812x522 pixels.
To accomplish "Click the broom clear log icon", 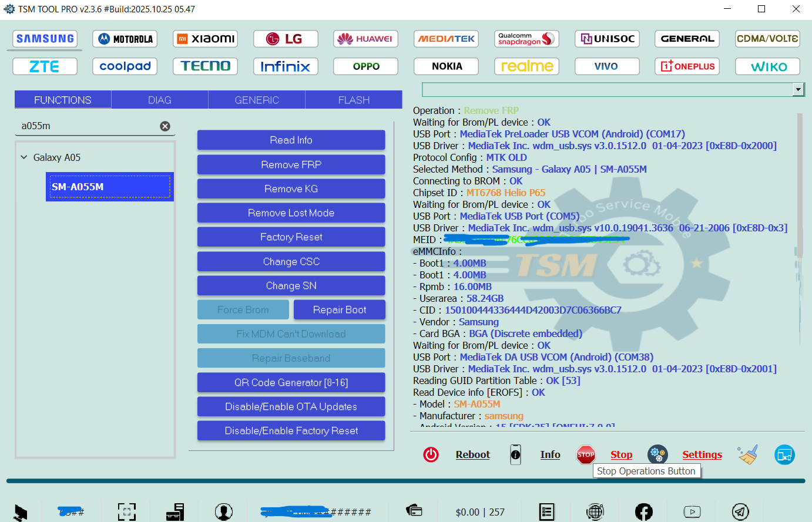I will (748, 454).
